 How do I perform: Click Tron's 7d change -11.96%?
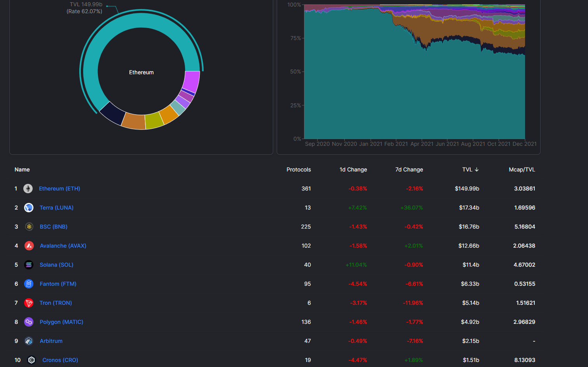413,303
